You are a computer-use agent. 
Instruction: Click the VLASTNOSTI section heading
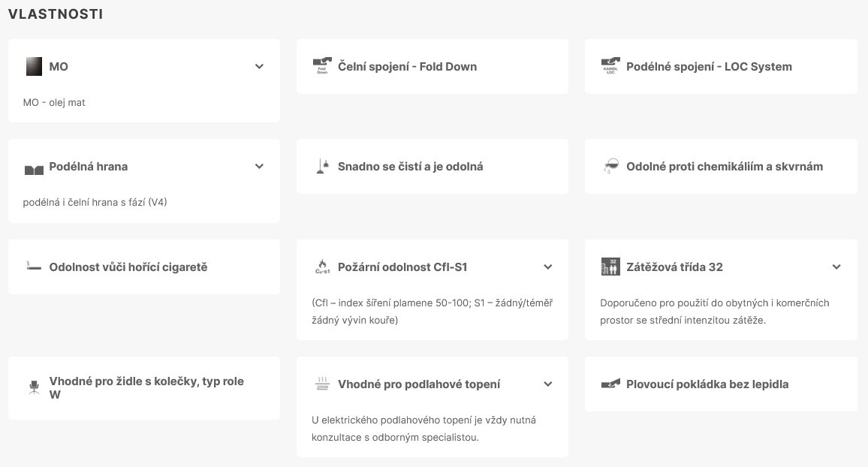click(x=56, y=14)
